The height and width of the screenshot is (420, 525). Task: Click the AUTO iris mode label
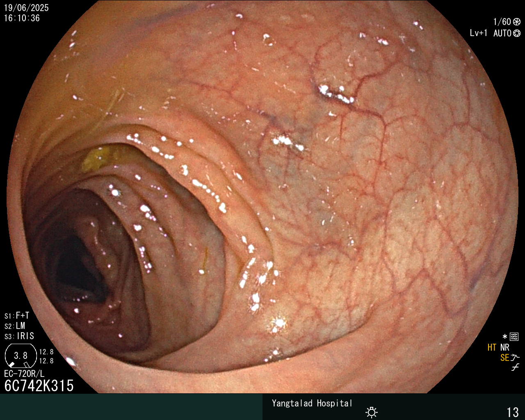point(502,33)
